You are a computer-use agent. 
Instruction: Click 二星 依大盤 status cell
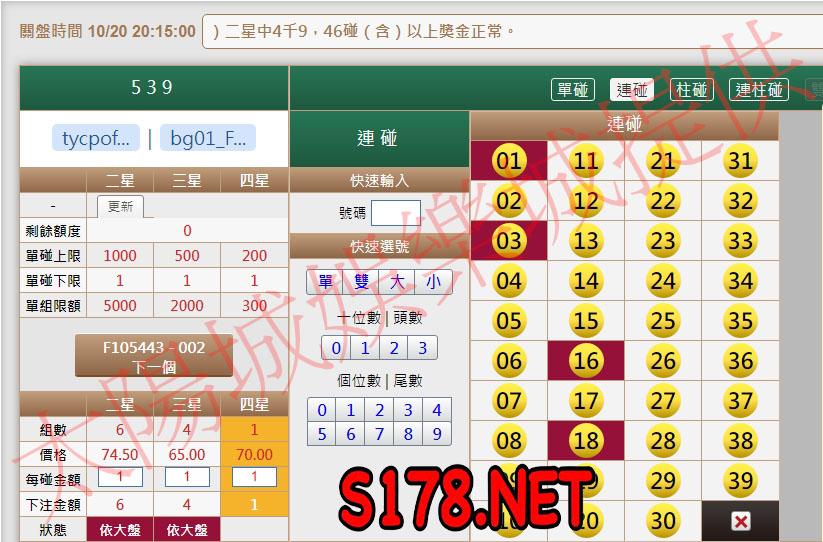coord(120,529)
